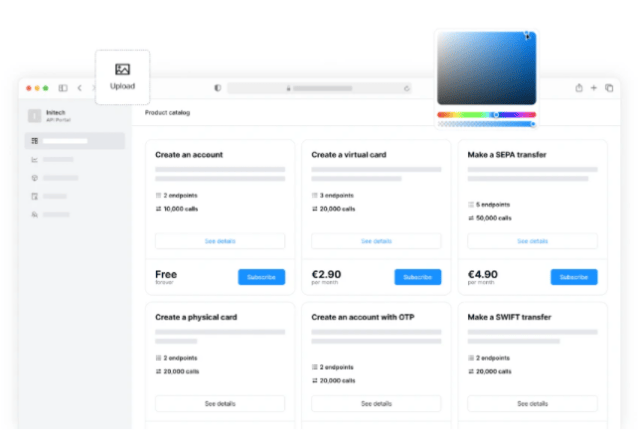Open a new tab with the plus icon
The width and height of the screenshot is (640, 431).
click(594, 88)
